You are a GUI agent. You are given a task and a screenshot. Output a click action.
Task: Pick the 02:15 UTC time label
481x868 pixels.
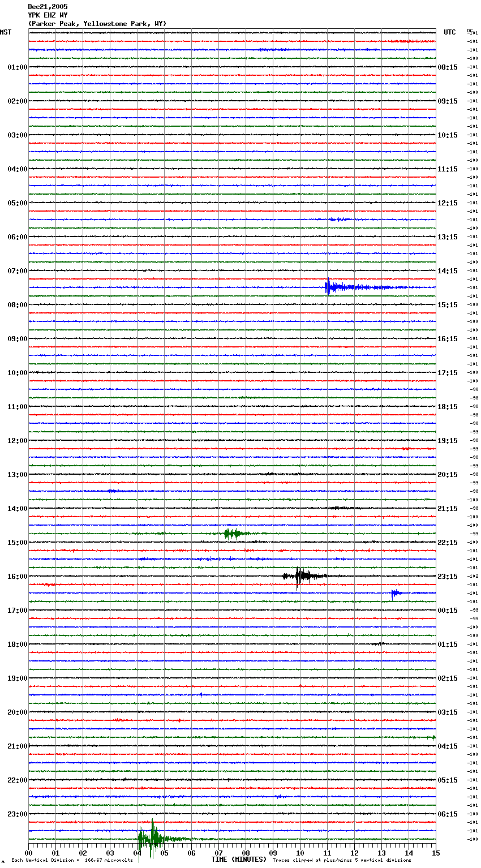[x=448, y=678]
